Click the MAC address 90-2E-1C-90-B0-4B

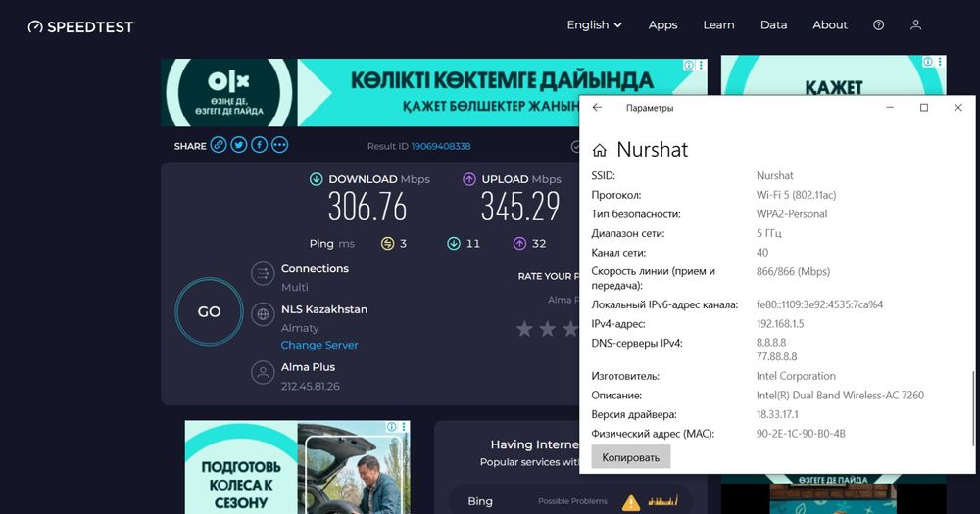pos(801,434)
